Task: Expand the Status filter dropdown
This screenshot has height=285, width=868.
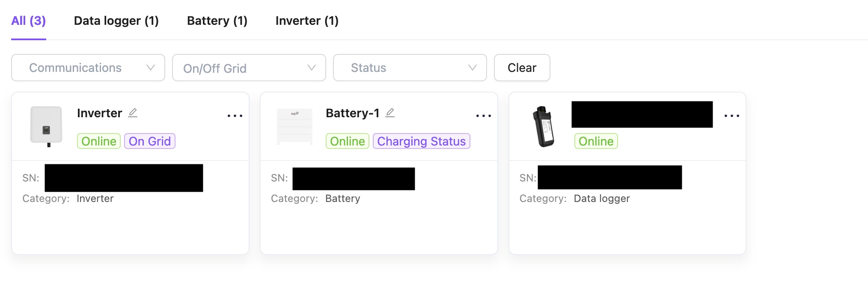Action: pyautogui.click(x=410, y=68)
